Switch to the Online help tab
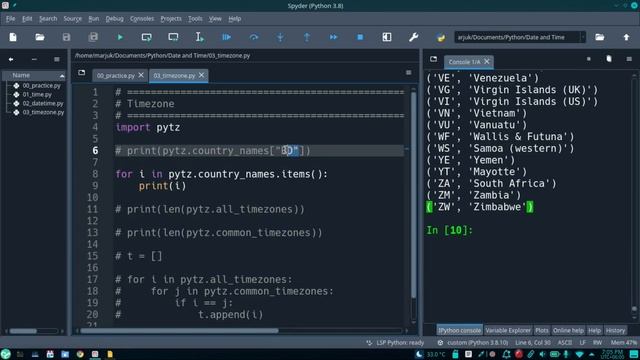This screenshot has width=640, height=360. click(568, 330)
